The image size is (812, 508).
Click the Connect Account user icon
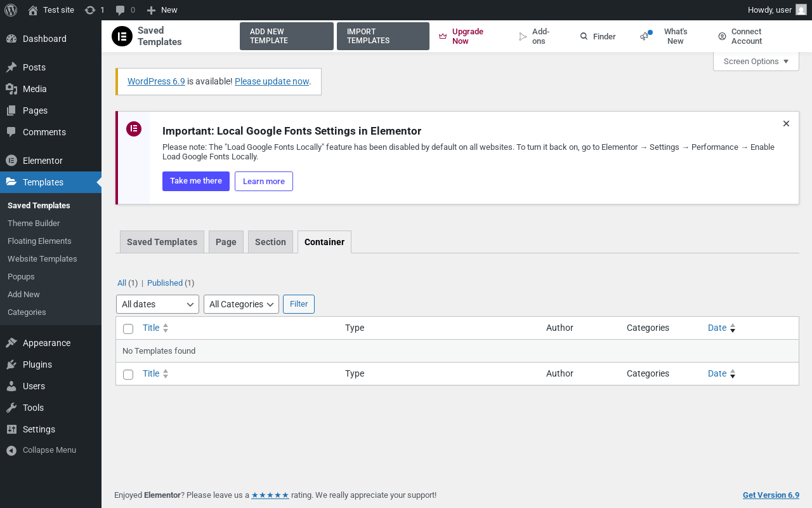coord(722,37)
